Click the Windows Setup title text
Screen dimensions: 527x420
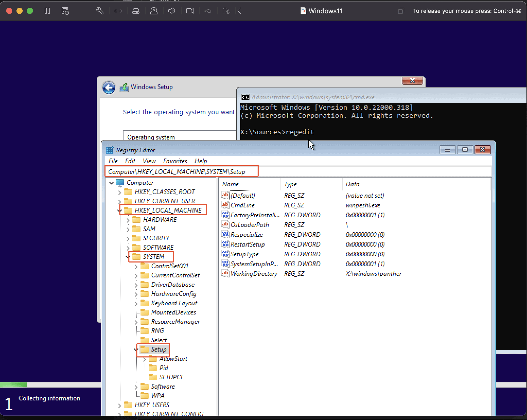pyautogui.click(x=152, y=87)
